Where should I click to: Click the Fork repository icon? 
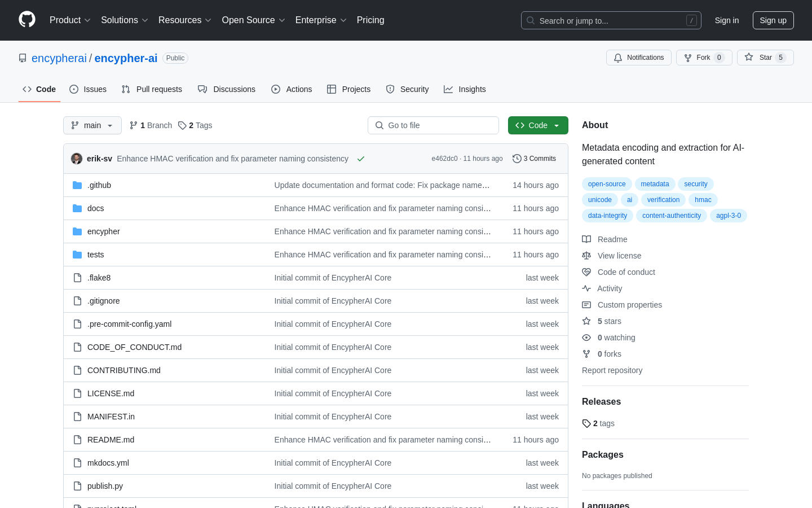click(x=688, y=58)
